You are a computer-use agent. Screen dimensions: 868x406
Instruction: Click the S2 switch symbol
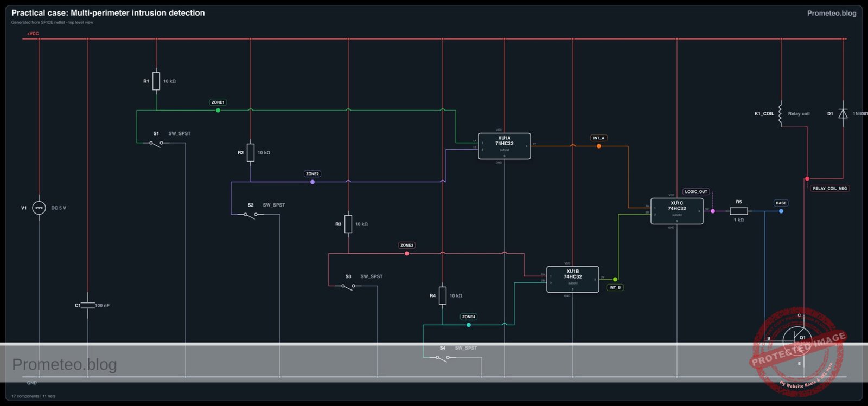pyautogui.click(x=251, y=215)
